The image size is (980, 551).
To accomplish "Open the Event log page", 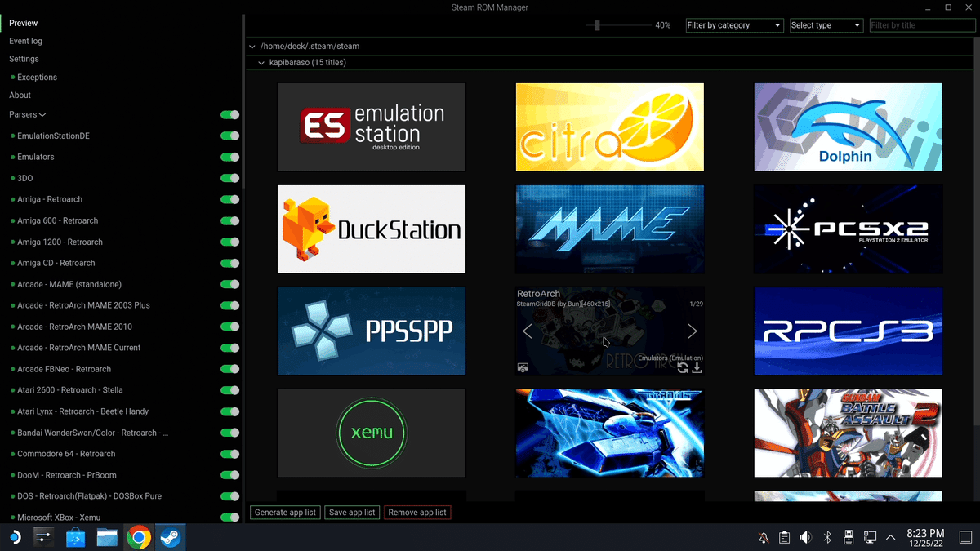I will click(x=25, y=41).
